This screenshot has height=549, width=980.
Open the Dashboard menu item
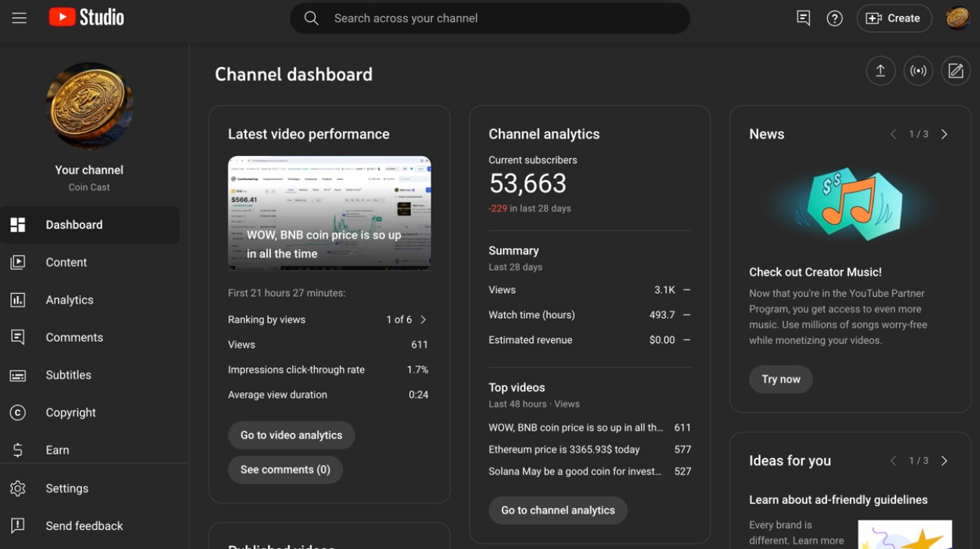point(90,225)
